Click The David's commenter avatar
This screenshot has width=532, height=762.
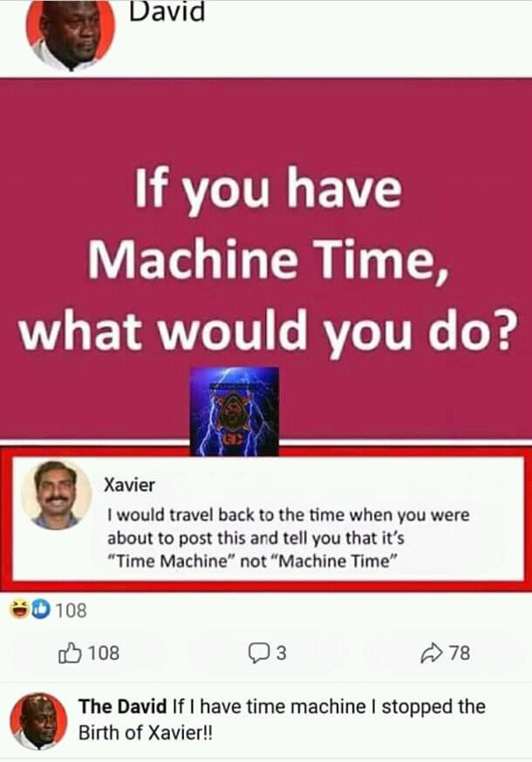coord(38,721)
